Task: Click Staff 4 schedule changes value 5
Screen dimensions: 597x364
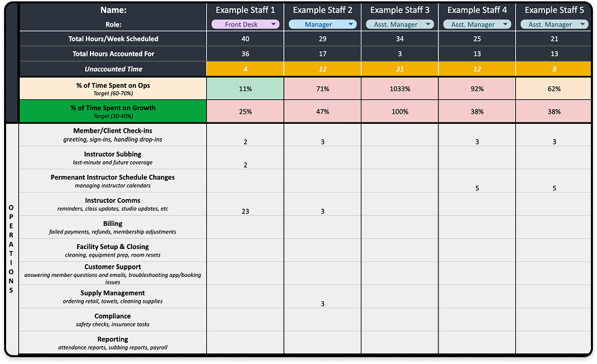Action: [x=477, y=188]
